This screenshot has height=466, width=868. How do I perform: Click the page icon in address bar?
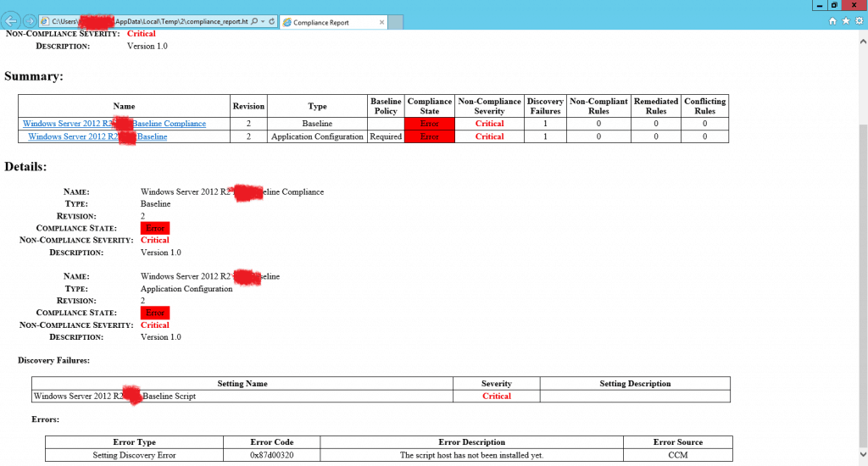(x=45, y=21)
